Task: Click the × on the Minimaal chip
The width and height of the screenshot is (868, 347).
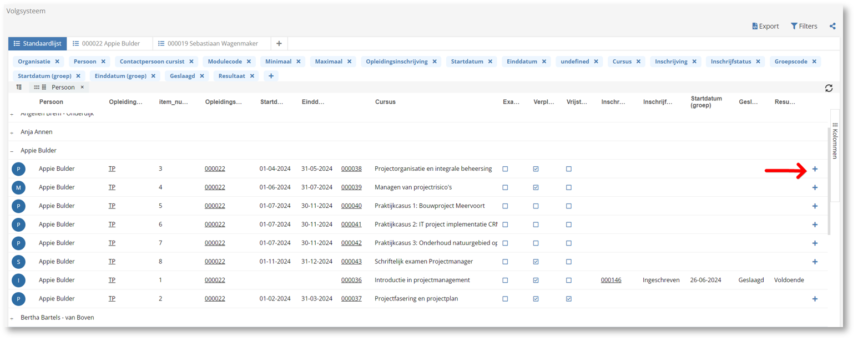Action: pyautogui.click(x=298, y=62)
